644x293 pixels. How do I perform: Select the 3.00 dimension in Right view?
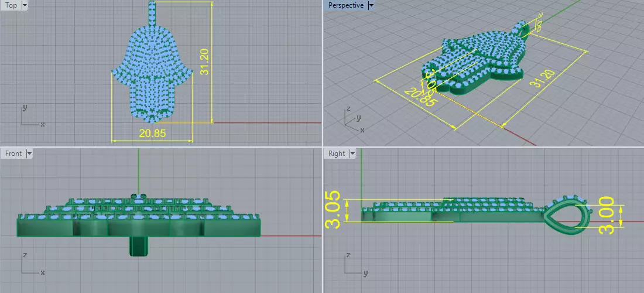click(x=607, y=215)
